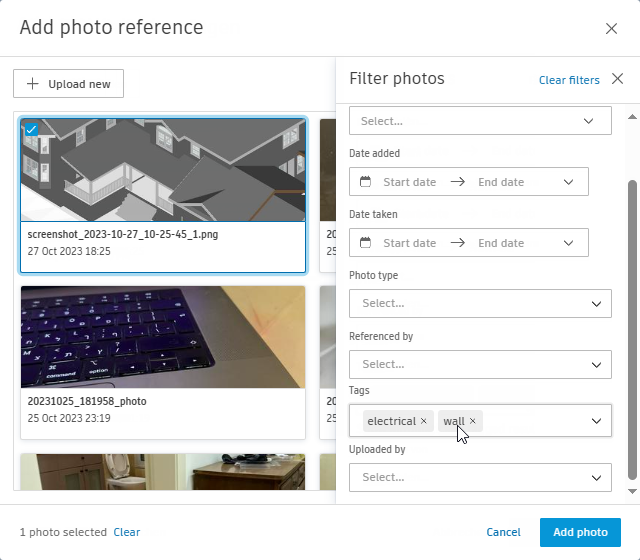Remove the wall tag chip
640x560 pixels.
(x=473, y=421)
